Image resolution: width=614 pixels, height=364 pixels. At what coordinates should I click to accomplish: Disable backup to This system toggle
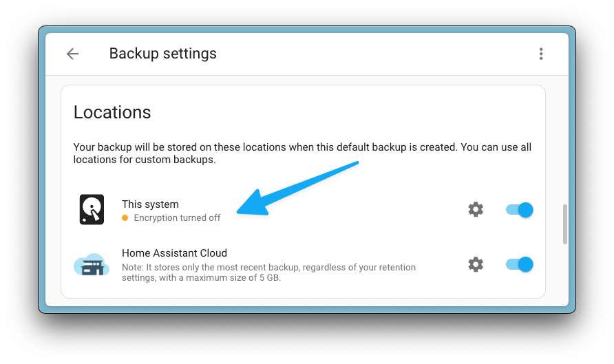[520, 210]
